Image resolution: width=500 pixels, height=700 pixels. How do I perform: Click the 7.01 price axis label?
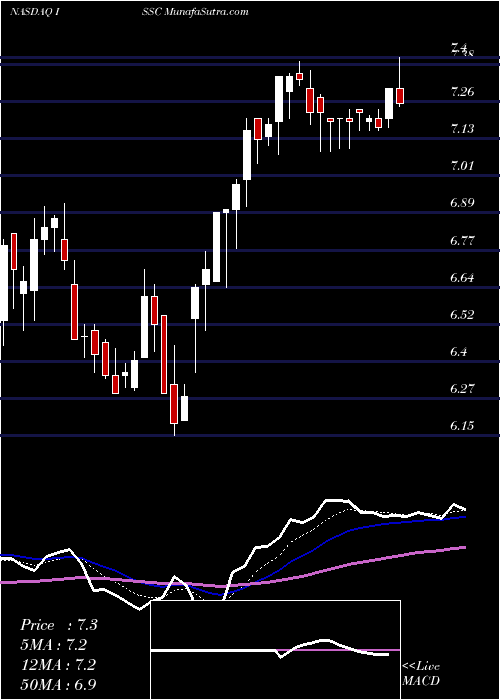pos(462,167)
